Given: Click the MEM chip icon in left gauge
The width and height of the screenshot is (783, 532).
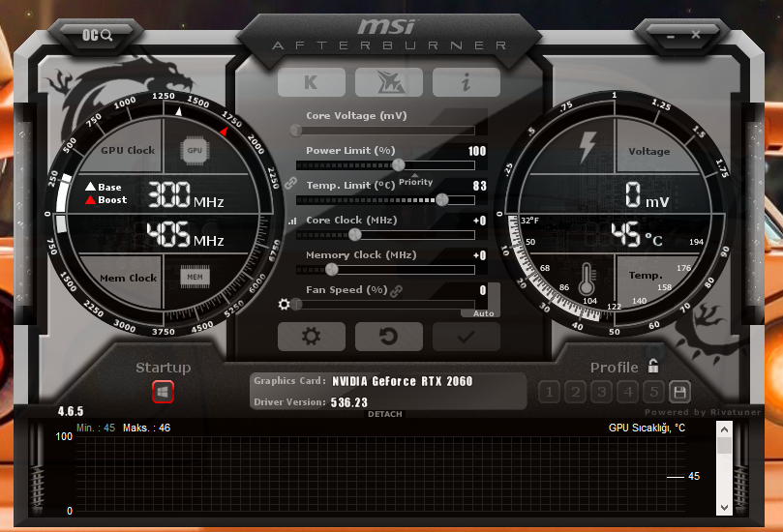Looking at the screenshot, I should coord(195,277).
